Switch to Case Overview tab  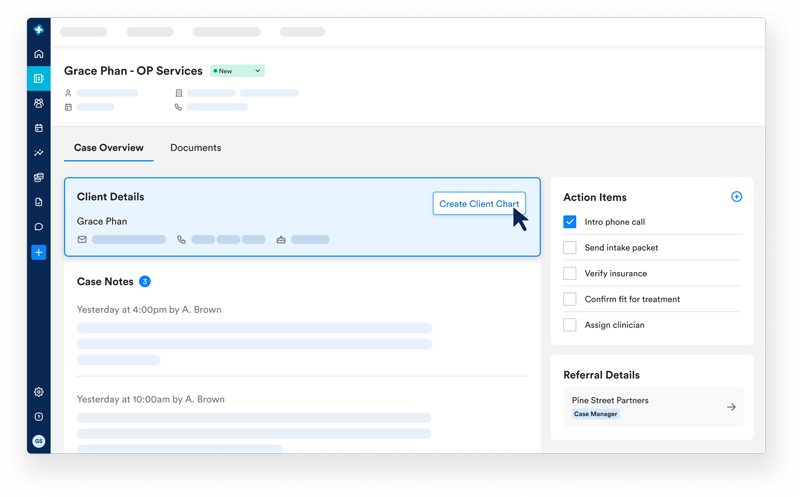coord(109,147)
